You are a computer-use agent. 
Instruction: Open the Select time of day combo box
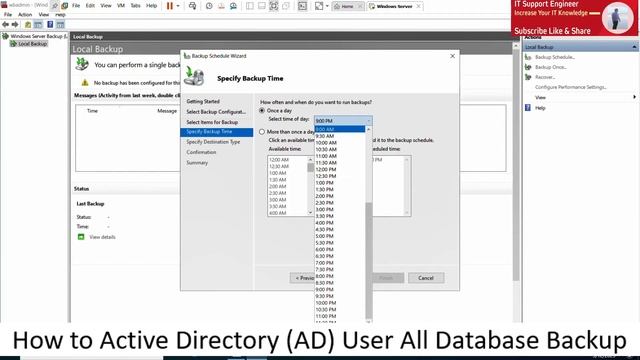coord(343,121)
